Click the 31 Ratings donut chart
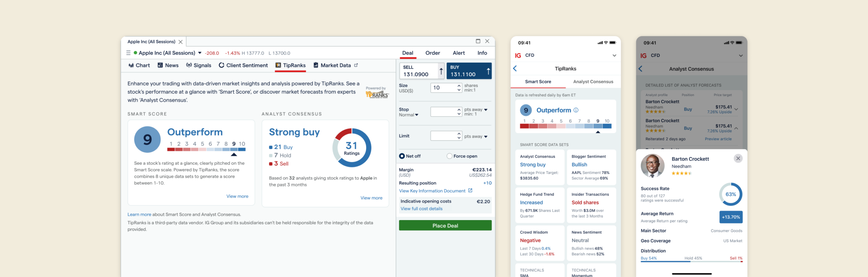Viewport: 868px width, 277px height. point(352,148)
